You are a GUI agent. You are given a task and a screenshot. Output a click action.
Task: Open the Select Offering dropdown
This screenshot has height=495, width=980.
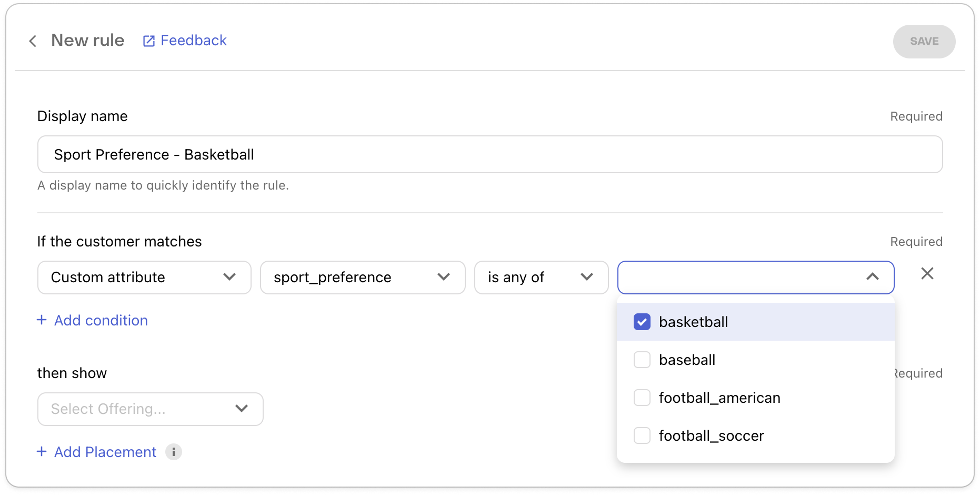(x=151, y=409)
